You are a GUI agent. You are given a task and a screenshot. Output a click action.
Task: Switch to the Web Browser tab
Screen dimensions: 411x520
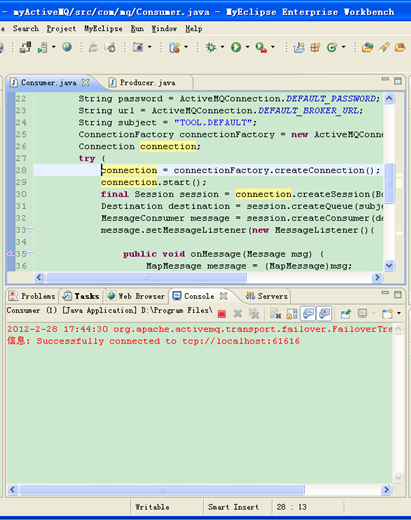pos(136,296)
